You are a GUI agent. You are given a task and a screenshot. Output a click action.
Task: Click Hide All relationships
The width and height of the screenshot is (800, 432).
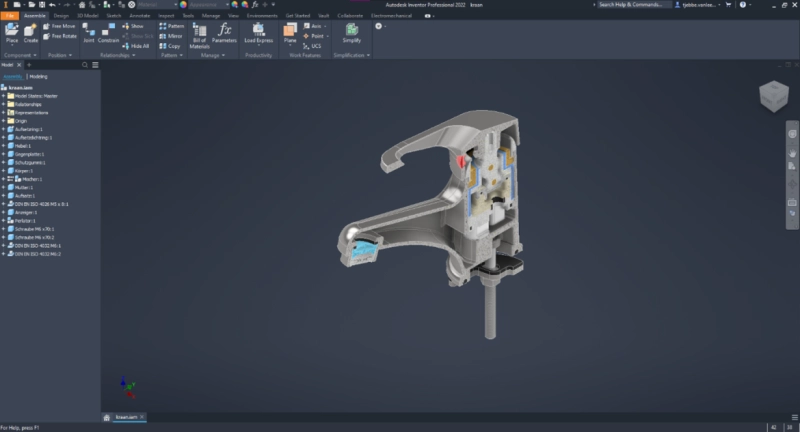(136, 46)
